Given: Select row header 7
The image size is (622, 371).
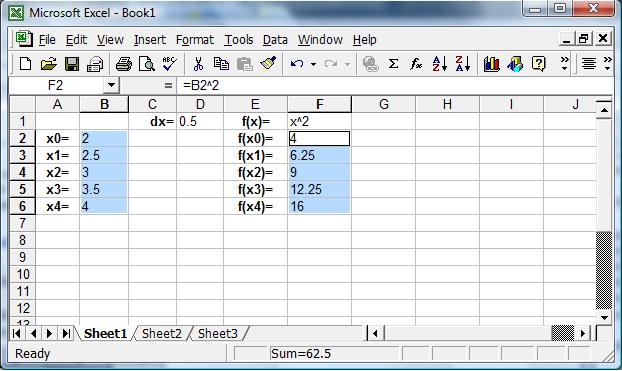Looking at the screenshot, I should 23,223.
